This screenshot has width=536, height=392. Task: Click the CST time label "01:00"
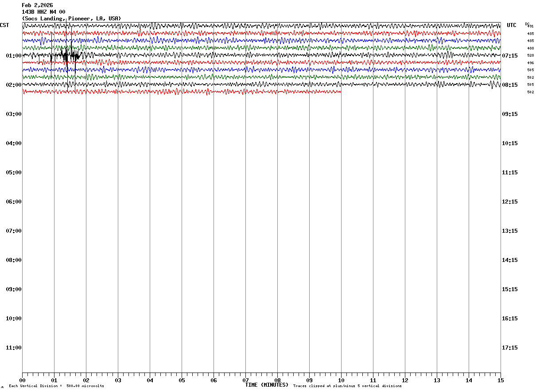coord(14,56)
